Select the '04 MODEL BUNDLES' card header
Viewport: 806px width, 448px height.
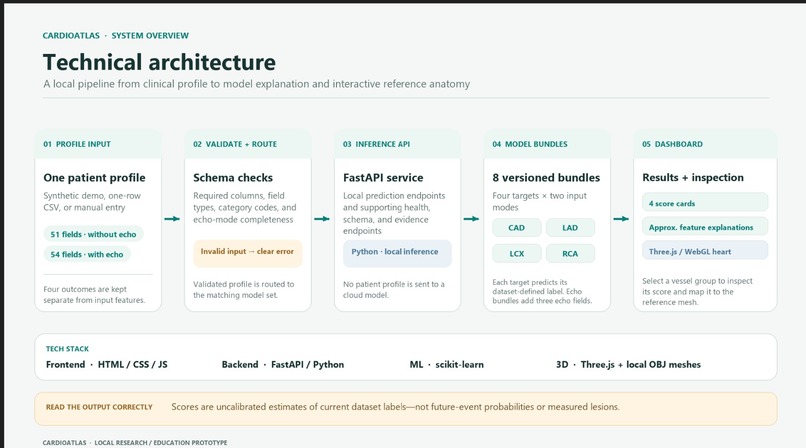(547, 144)
